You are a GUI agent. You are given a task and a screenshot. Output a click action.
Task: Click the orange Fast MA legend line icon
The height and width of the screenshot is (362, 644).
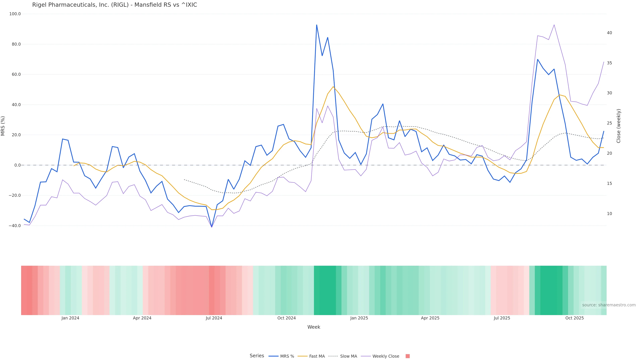(x=303, y=356)
